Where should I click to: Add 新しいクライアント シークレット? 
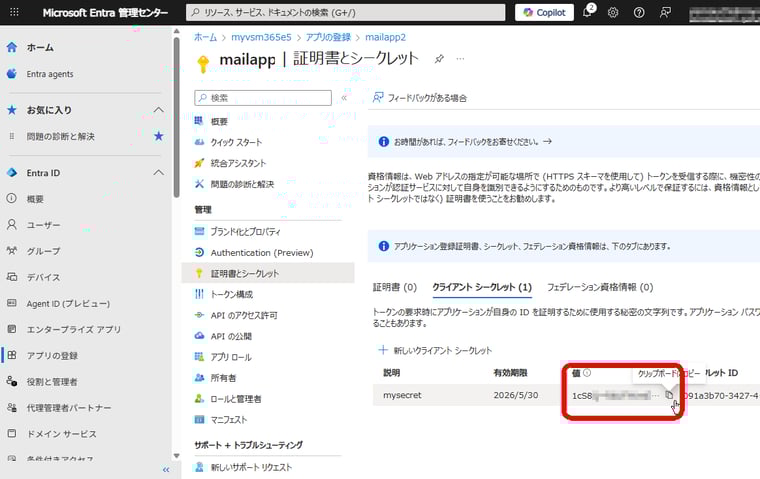coord(435,351)
